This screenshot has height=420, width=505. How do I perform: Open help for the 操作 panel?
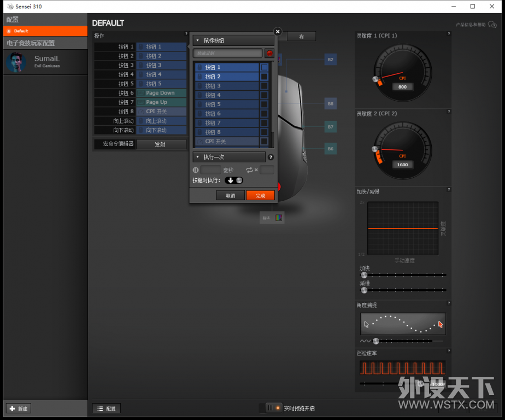pos(186,33)
